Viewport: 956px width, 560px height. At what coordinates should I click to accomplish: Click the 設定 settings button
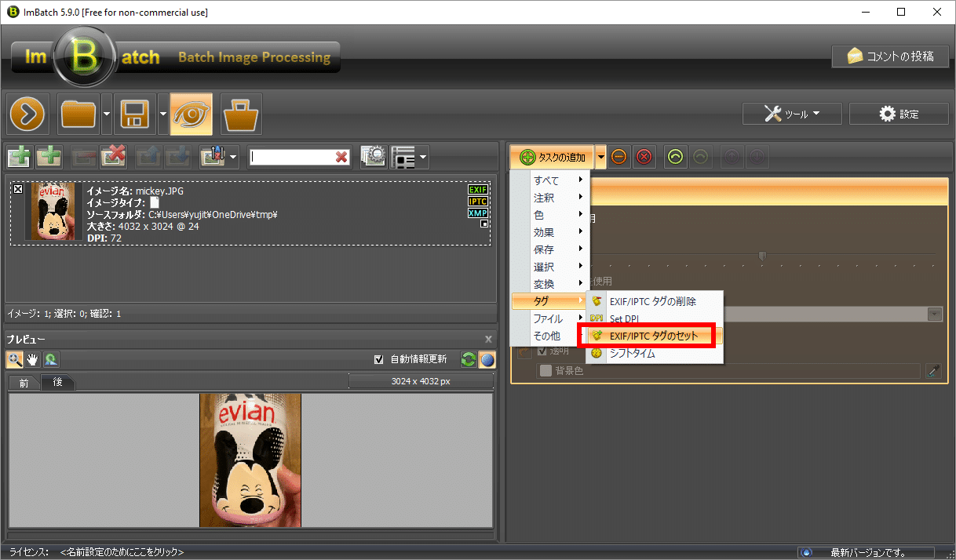[899, 114]
